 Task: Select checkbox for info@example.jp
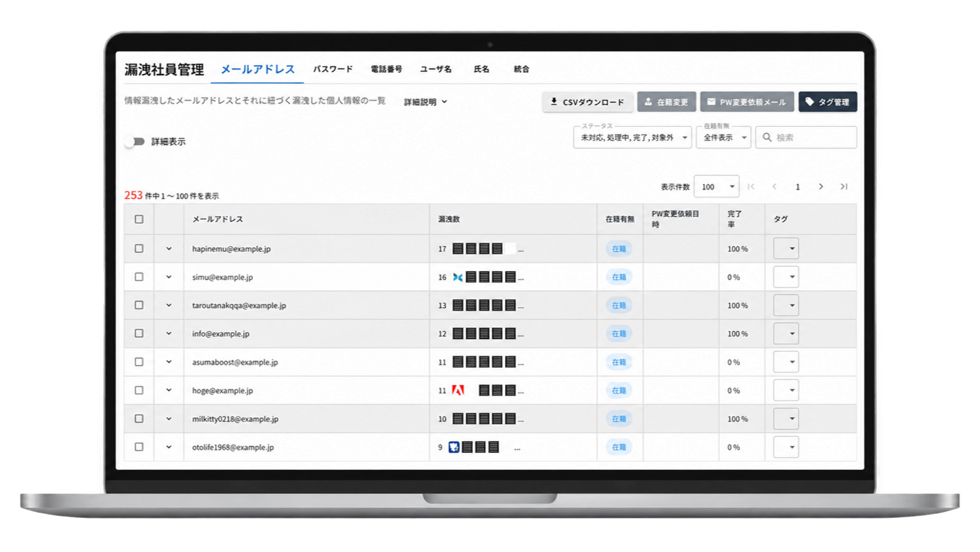tap(139, 333)
